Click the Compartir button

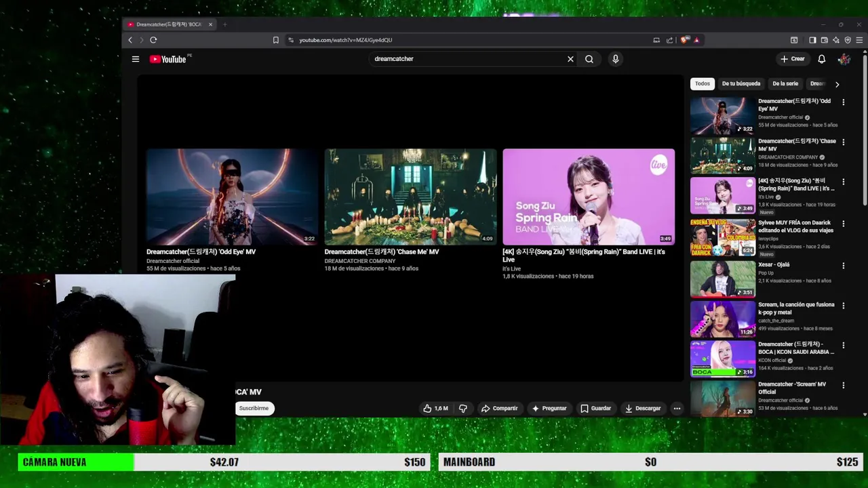(x=500, y=408)
